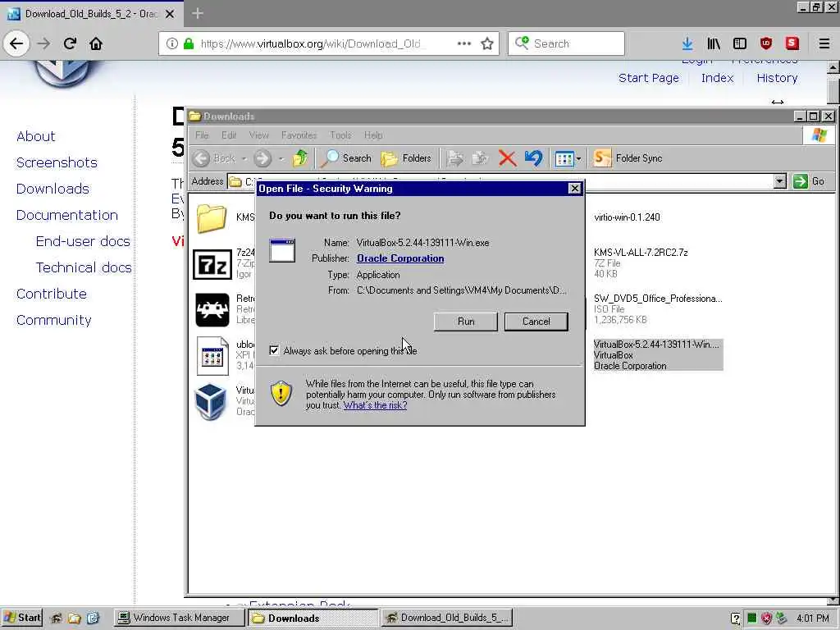The image size is (840, 630).
Task: Click Run in the Security Warning dialog
Action: click(x=466, y=322)
